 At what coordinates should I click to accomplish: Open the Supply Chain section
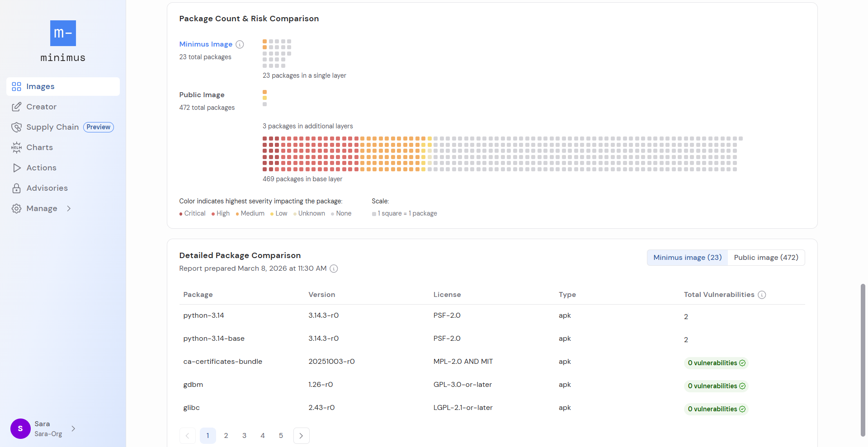63,127
